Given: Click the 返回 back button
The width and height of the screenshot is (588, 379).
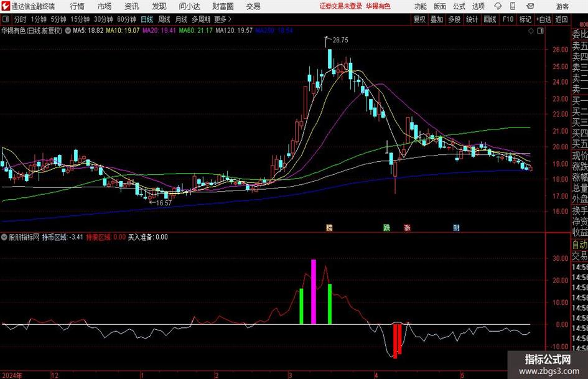Looking at the screenshot, I should point(561,19).
